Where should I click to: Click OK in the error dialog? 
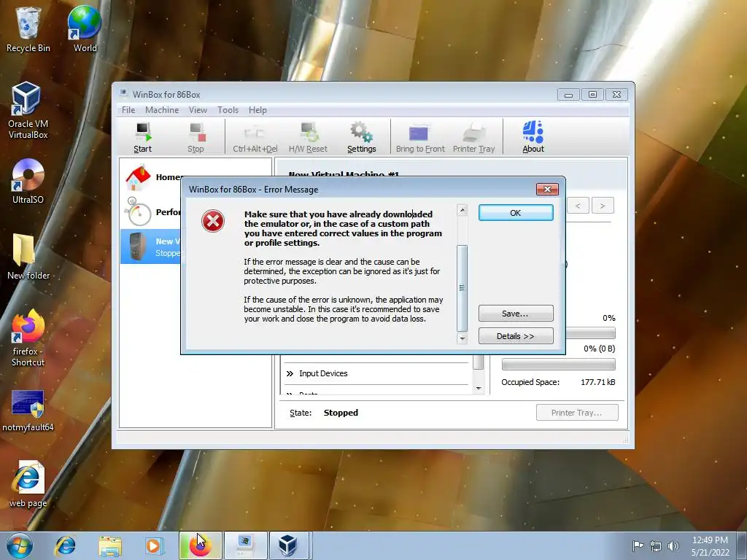[x=516, y=213]
